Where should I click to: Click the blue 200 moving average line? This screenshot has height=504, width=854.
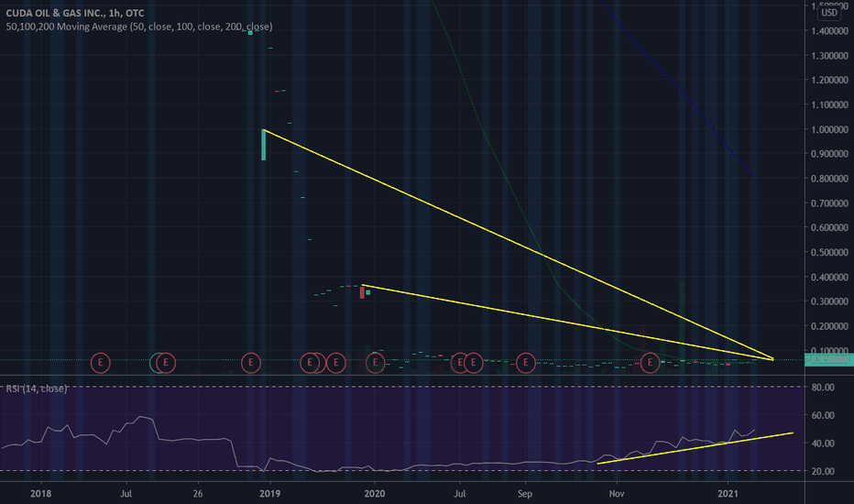[681, 90]
